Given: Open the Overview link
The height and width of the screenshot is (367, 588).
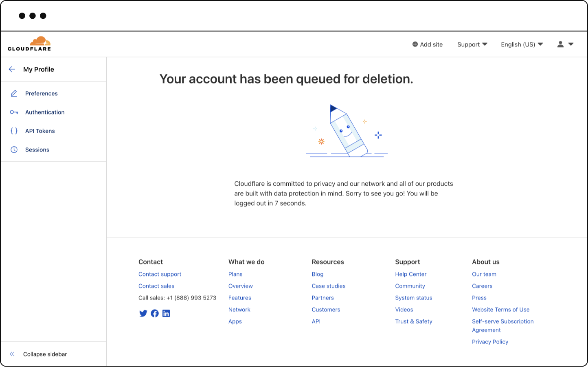Looking at the screenshot, I should (x=241, y=286).
